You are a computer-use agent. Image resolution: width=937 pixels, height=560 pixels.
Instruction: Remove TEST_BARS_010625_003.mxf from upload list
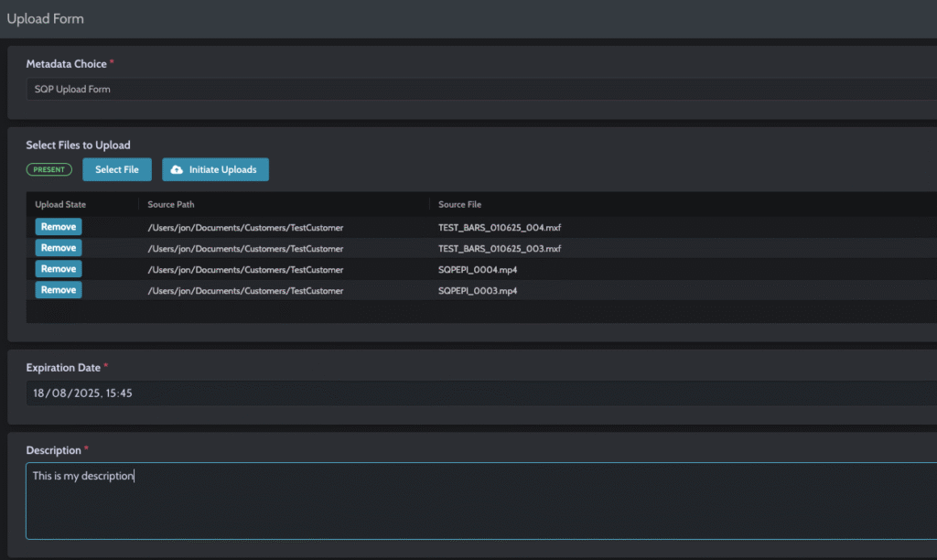tap(58, 248)
